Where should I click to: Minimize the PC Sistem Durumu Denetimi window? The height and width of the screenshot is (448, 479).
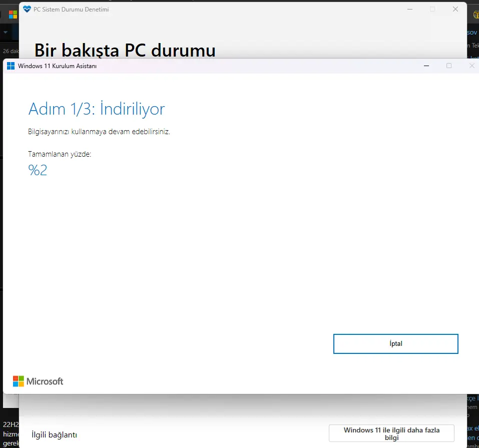410,9
